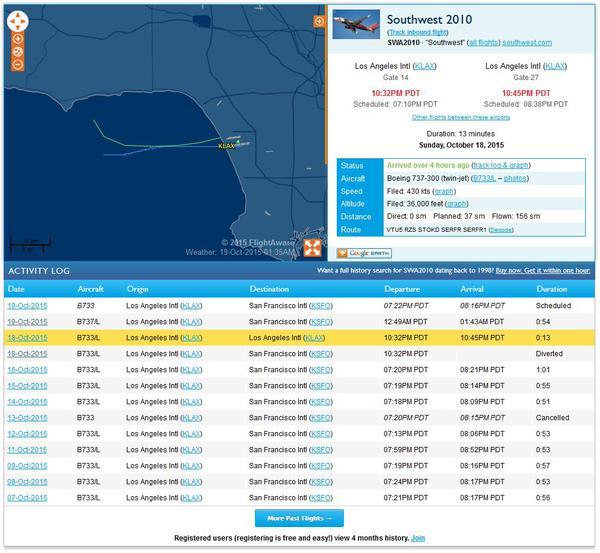The height and width of the screenshot is (553, 600).
Task: Click the map pan compass control
Action: click(18, 21)
